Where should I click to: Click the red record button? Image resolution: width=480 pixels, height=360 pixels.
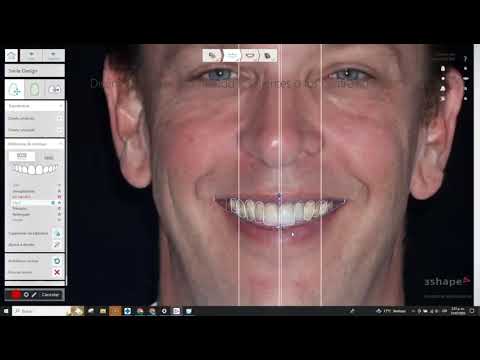pyautogui.click(x=16, y=295)
